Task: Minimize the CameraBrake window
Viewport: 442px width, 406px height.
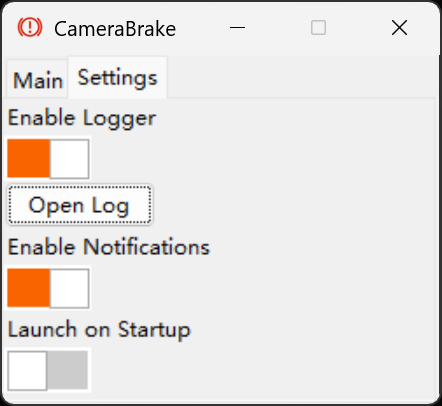Action: point(237,27)
